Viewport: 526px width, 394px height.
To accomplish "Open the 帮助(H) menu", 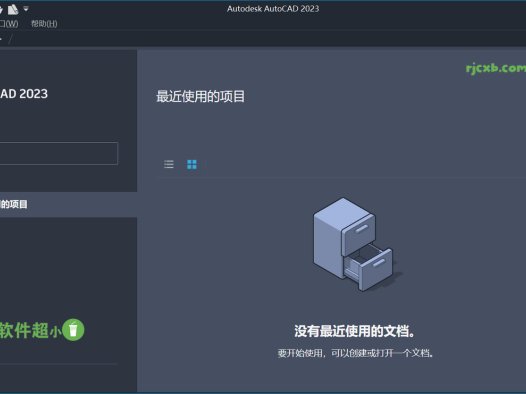I will 44,24.
